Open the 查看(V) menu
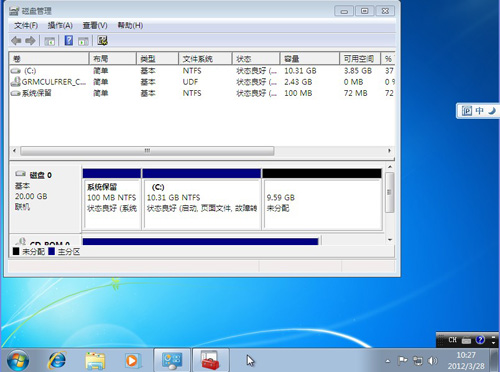 [95, 25]
